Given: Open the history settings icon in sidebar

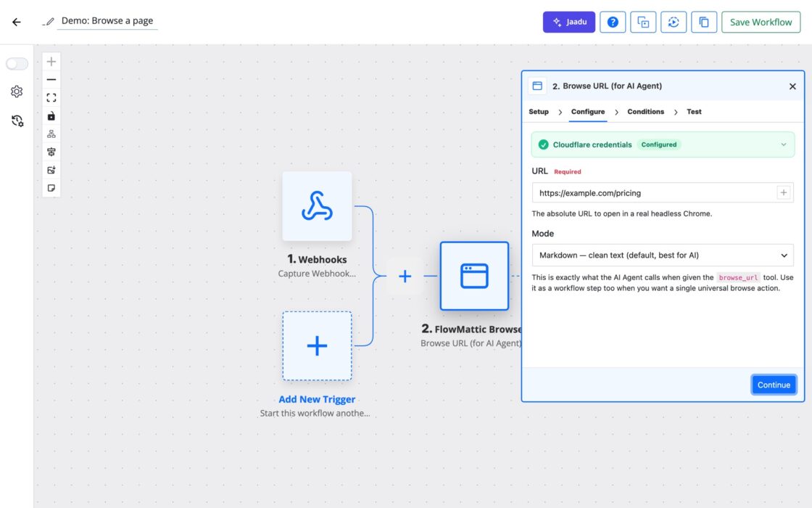Looking at the screenshot, I should (x=17, y=120).
